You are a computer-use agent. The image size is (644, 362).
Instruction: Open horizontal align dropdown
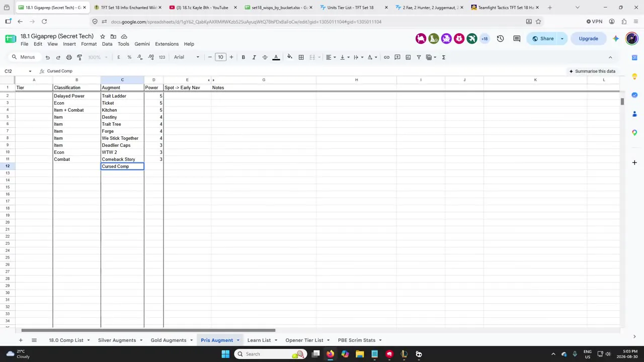pyautogui.click(x=330, y=57)
